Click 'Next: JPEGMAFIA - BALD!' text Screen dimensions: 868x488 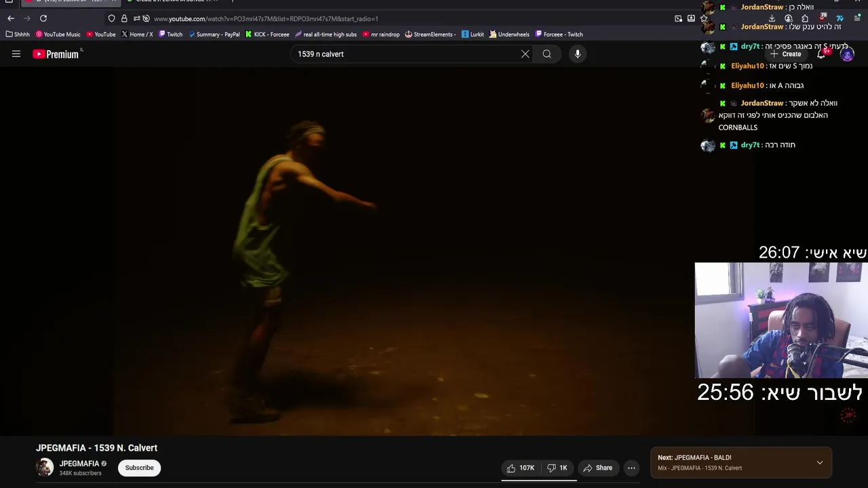click(x=694, y=457)
